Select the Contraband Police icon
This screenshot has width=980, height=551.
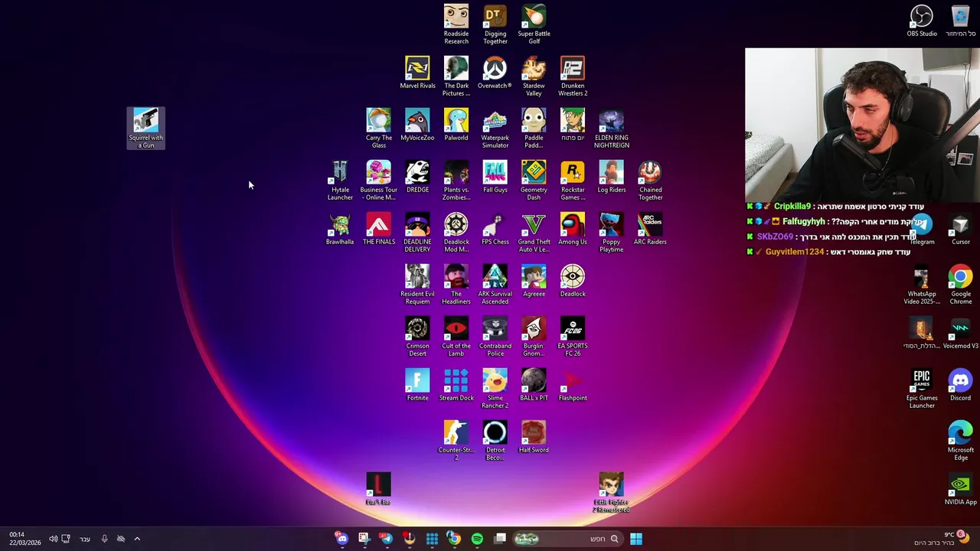495,337
